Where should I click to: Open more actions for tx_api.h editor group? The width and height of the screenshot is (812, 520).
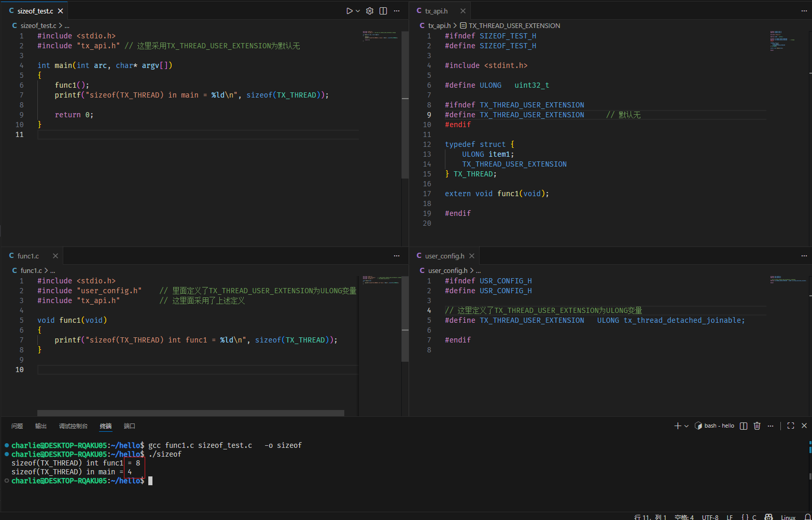point(804,11)
